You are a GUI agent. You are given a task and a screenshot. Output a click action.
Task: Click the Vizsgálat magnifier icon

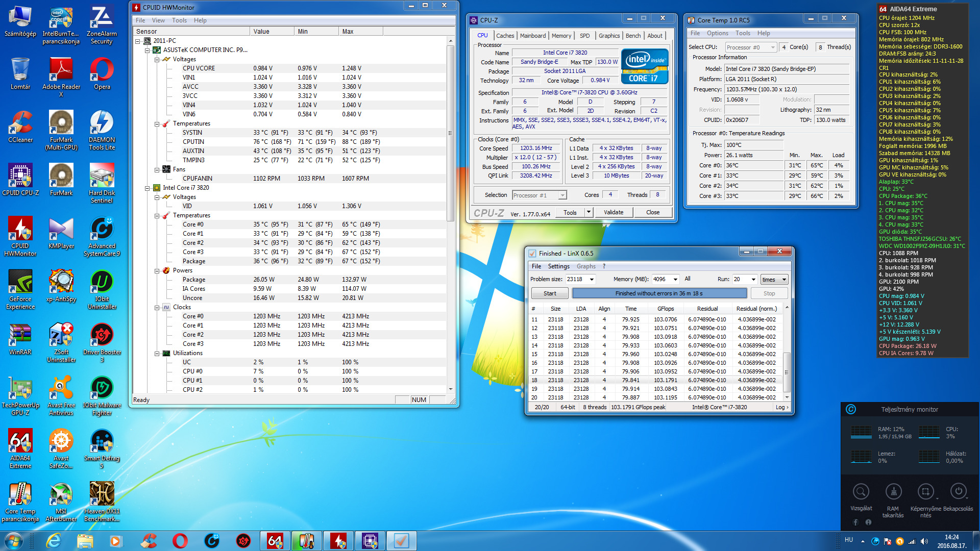click(861, 492)
